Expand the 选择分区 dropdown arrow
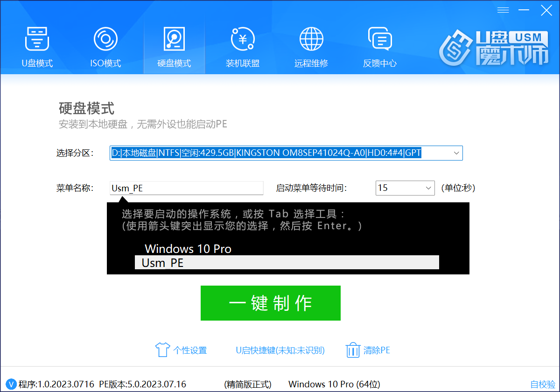 click(x=456, y=153)
